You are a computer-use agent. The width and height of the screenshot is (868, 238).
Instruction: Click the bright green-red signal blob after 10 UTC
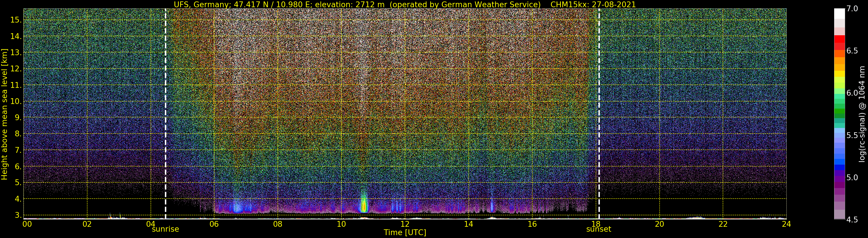click(x=364, y=203)
